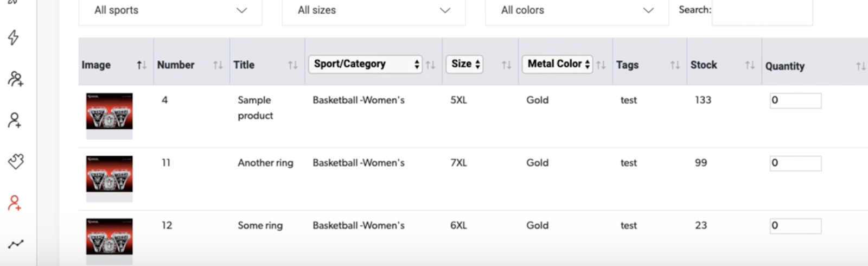Open Sport/Category header select box

(x=365, y=64)
